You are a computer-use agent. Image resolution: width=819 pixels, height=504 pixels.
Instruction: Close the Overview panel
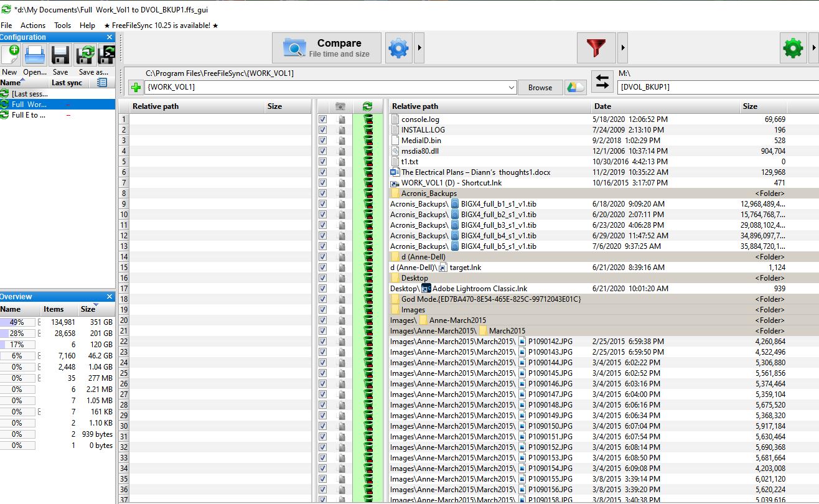coord(110,297)
